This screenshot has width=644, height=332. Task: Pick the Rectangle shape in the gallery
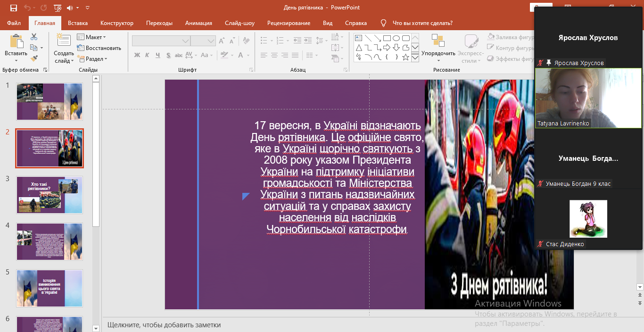(387, 38)
